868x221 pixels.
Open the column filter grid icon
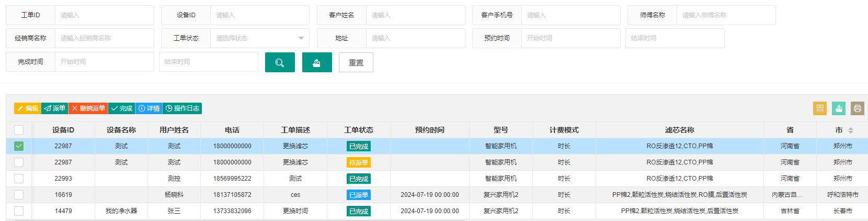pos(820,108)
